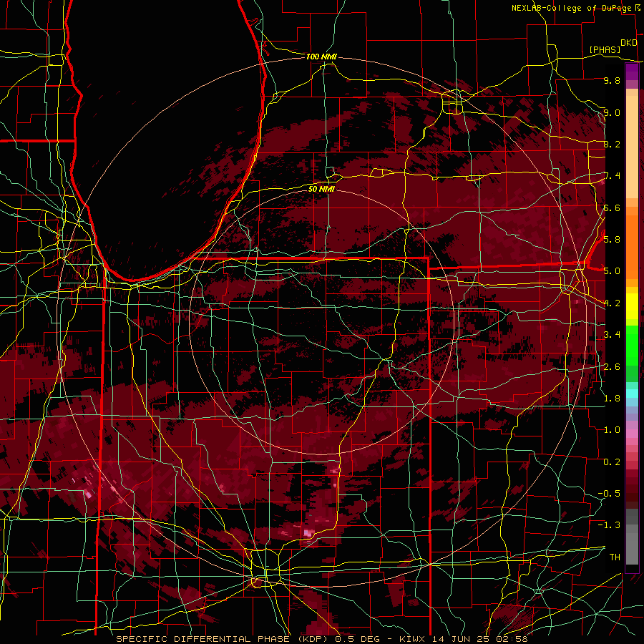The image size is (644, 644).
Task: Click the 50 NMI range ring label
Action: [321, 189]
